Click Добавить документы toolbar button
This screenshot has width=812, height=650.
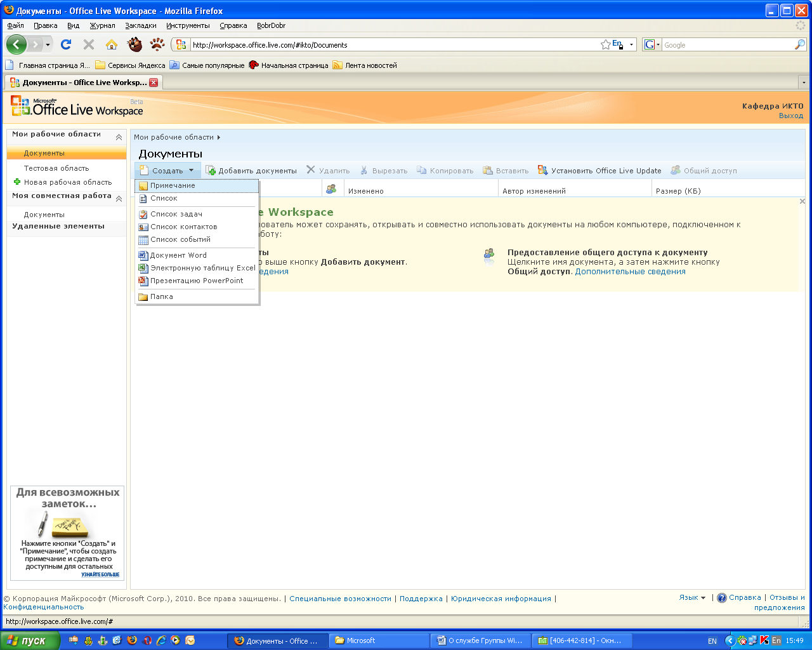(x=251, y=171)
